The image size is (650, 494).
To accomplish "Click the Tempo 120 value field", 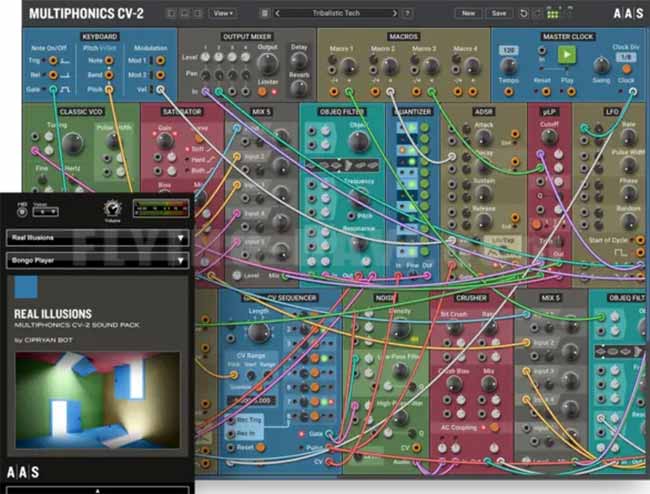I will (x=508, y=51).
